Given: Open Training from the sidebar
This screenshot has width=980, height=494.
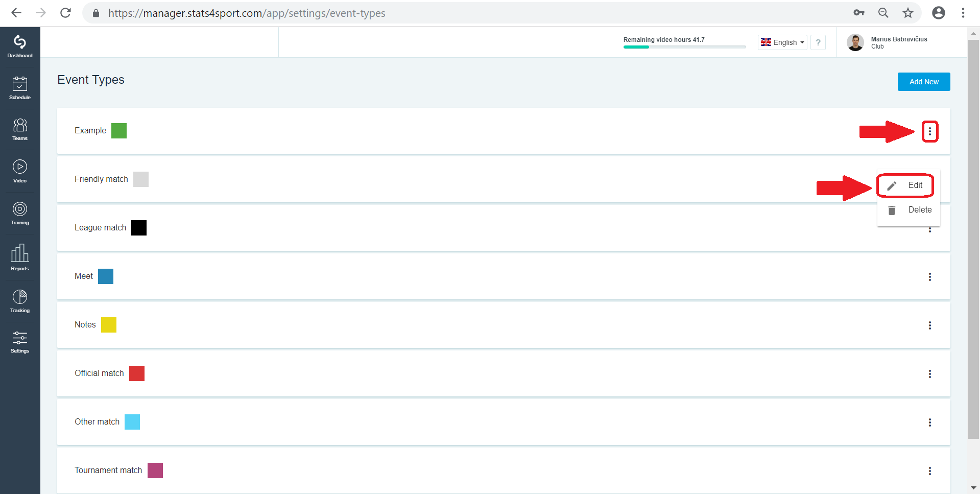Looking at the screenshot, I should [x=20, y=213].
